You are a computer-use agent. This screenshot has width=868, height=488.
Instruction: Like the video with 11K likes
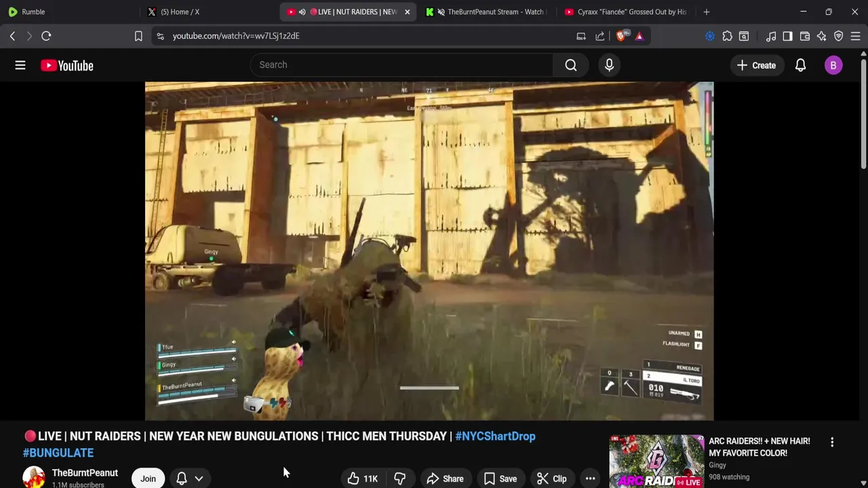tap(362, 479)
